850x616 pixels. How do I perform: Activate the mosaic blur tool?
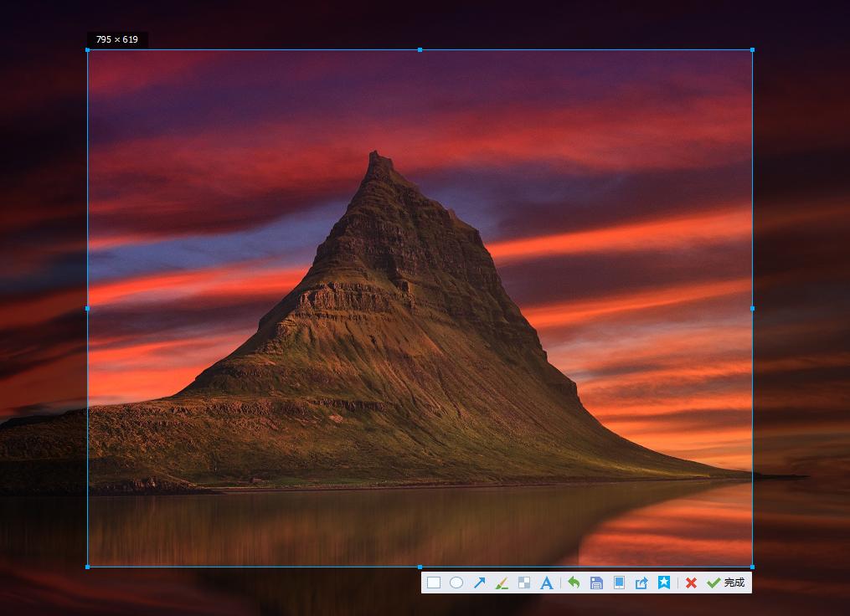(x=524, y=583)
